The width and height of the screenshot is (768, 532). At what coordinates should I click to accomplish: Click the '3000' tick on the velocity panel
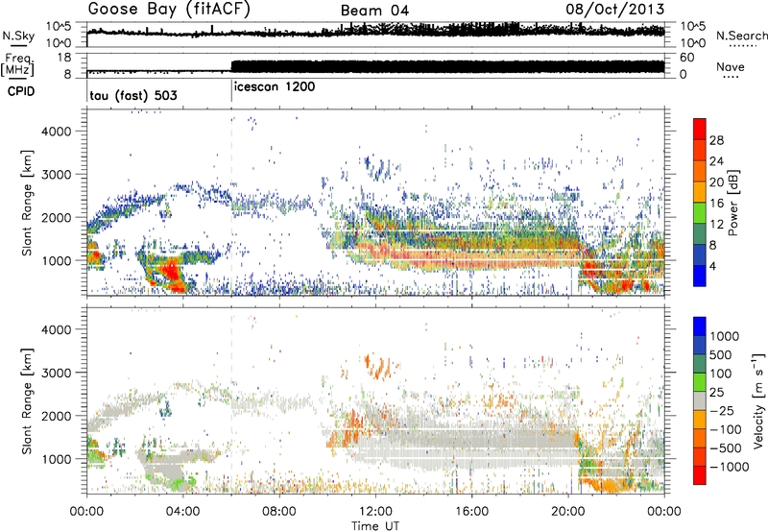56,373
